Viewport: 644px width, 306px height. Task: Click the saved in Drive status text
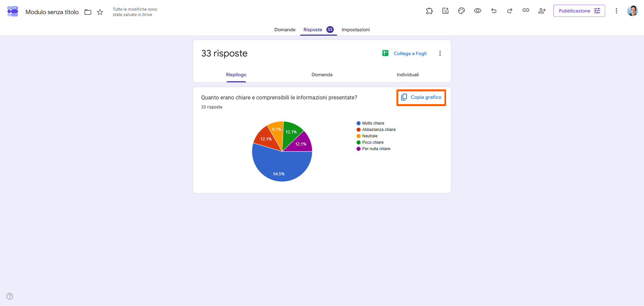(135, 12)
